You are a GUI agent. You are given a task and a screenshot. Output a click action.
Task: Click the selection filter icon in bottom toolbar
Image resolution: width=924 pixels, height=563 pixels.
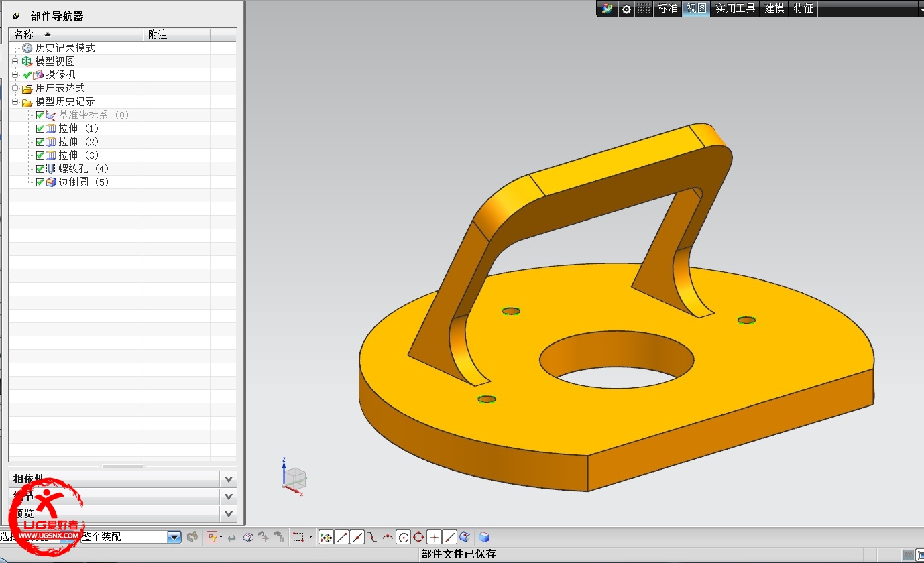212,537
